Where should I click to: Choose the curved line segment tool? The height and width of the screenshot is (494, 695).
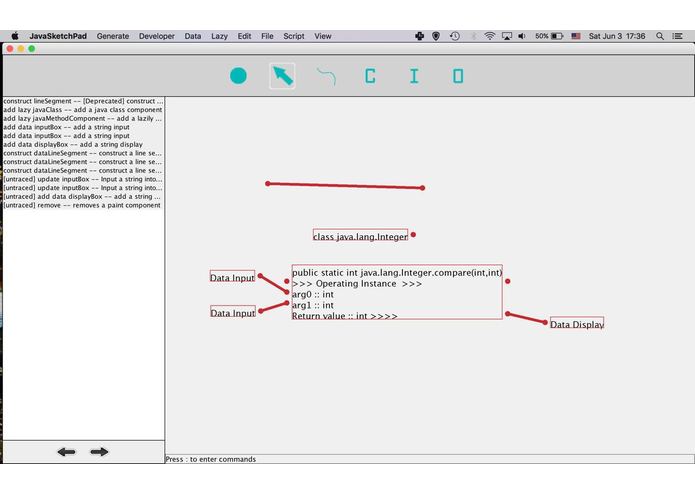(x=326, y=76)
